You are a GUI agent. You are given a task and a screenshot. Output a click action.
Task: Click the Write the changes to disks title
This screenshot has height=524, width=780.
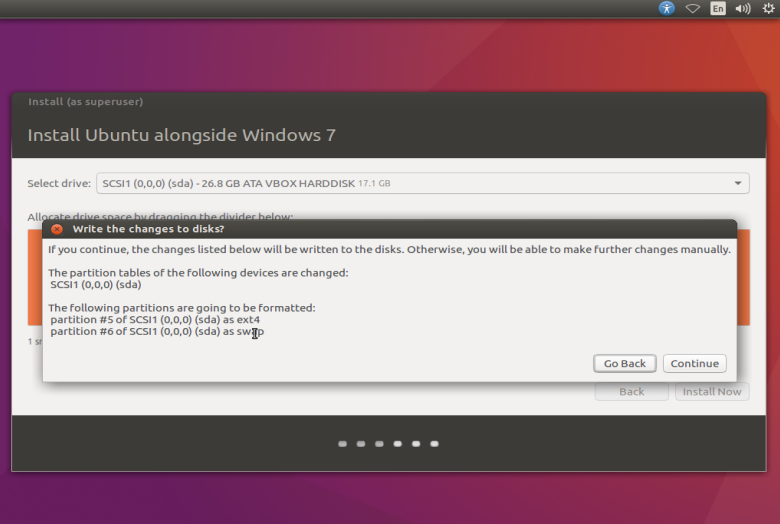148,229
